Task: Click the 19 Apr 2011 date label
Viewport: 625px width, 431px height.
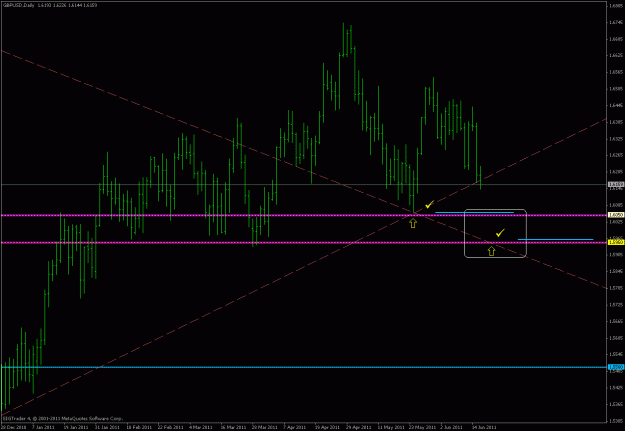Action: tap(328, 426)
